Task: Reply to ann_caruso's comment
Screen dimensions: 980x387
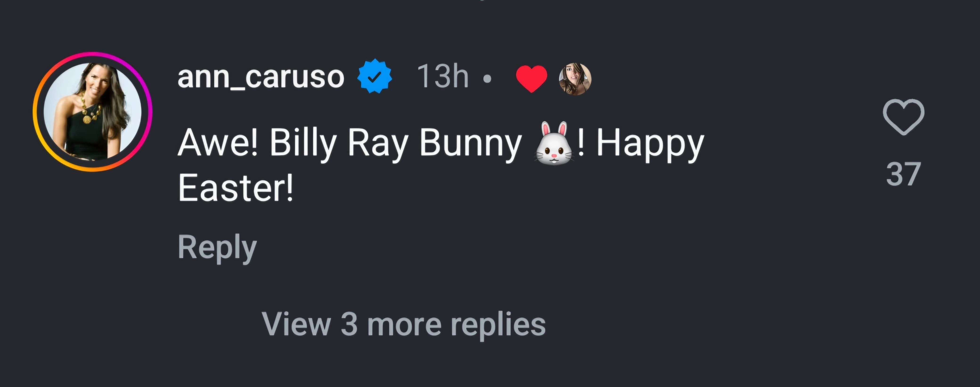Action: (x=217, y=248)
